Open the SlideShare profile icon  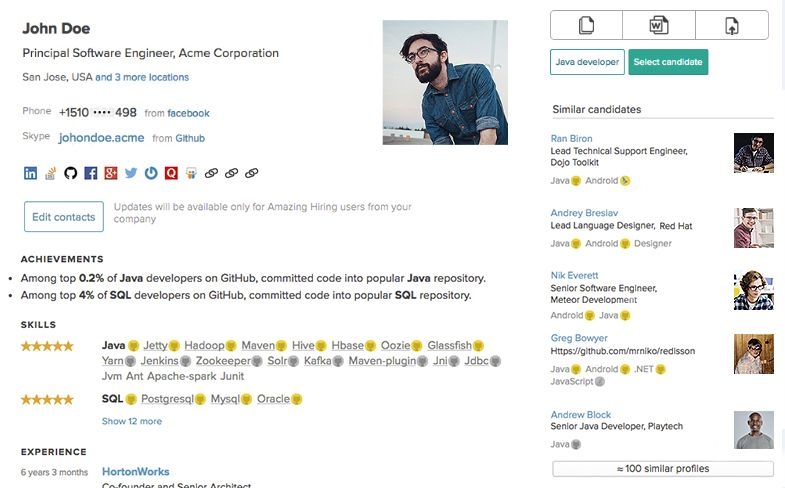tap(191, 173)
